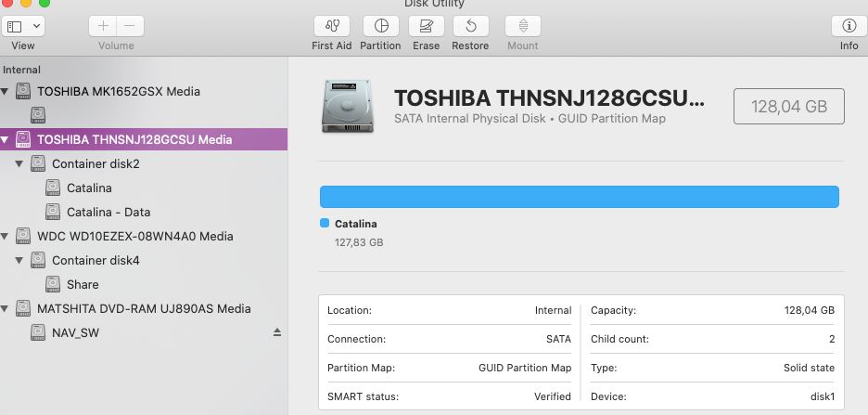Click the Share volume disk icon
Screen dimensions: 868x415
pyautogui.click(x=53, y=284)
